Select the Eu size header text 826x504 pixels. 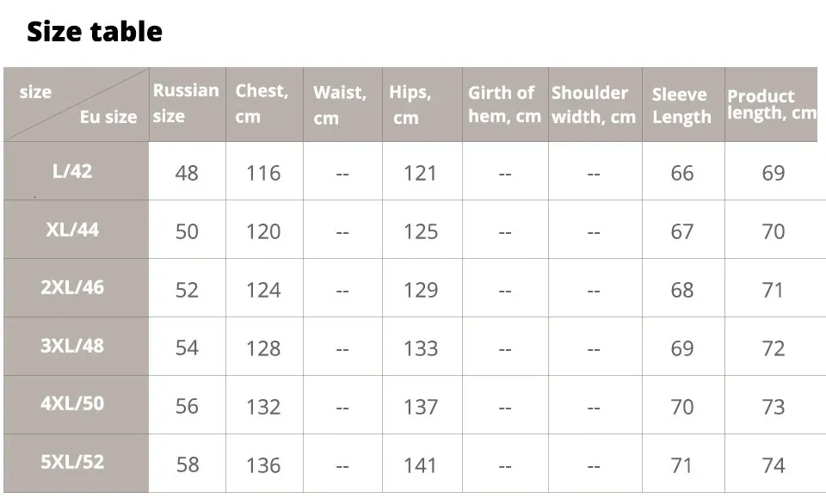coord(108,118)
